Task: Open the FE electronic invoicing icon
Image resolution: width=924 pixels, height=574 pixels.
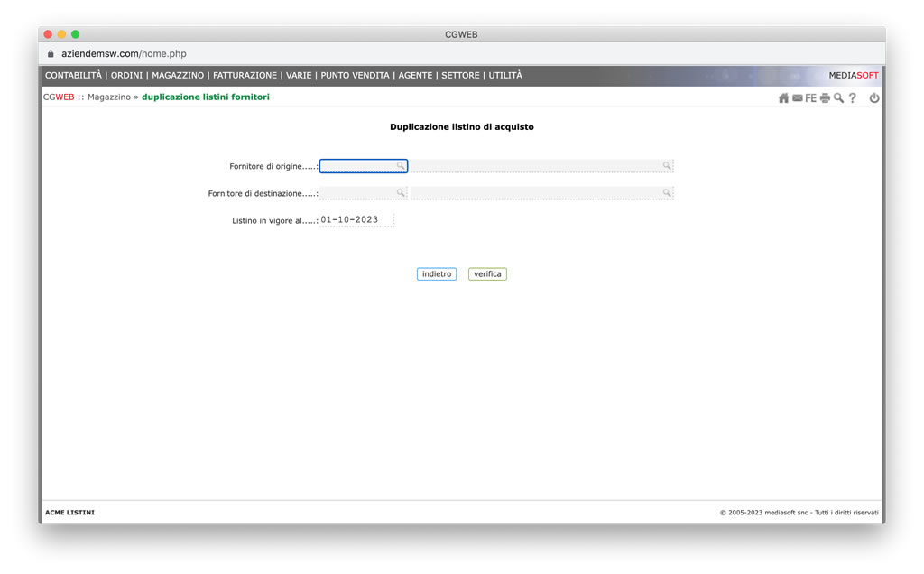Action: point(811,98)
